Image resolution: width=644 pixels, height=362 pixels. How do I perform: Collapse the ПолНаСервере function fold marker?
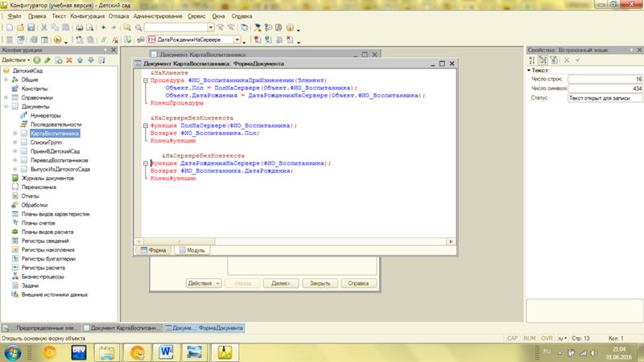click(x=146, y=125)
